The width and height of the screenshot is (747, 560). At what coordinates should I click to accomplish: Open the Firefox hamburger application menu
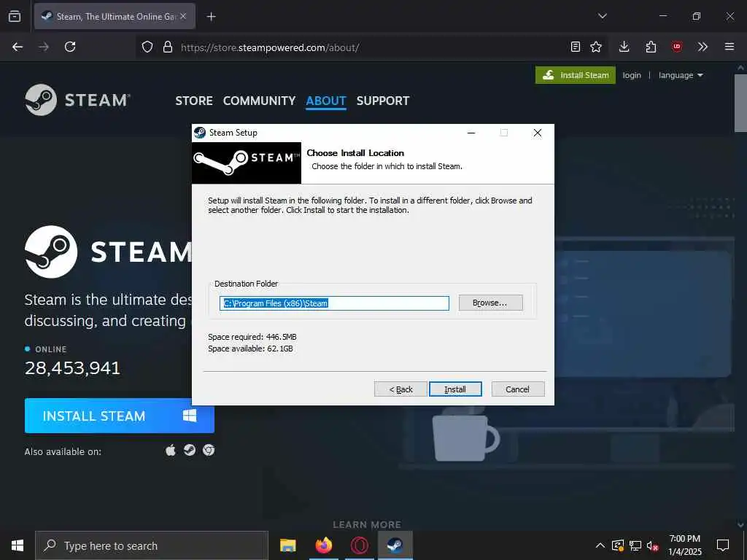tap(729, 47)
